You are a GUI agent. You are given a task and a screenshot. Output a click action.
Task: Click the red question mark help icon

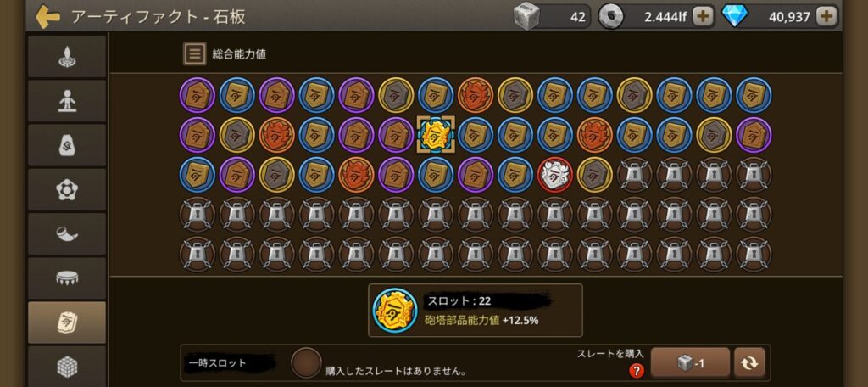(x=637, y=370)
